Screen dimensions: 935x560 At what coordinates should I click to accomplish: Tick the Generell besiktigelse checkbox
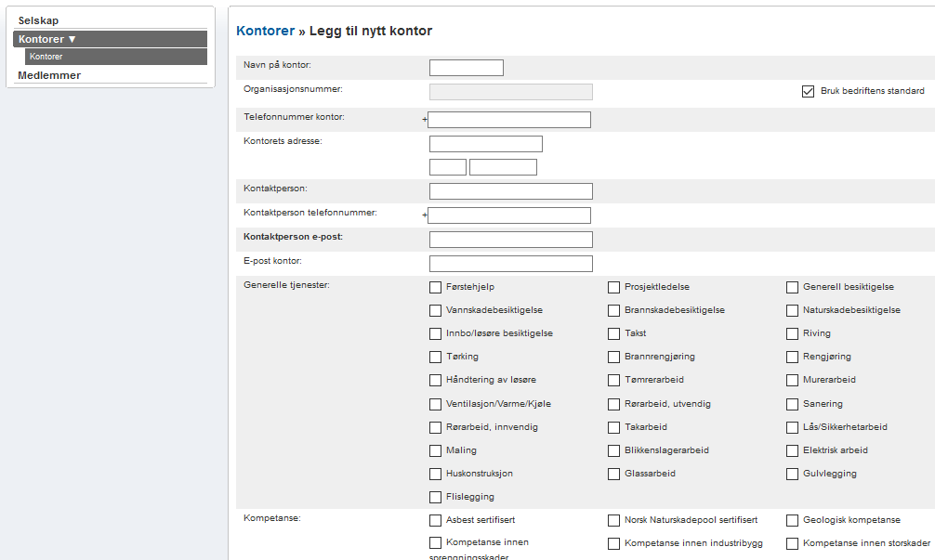(793, 287)
